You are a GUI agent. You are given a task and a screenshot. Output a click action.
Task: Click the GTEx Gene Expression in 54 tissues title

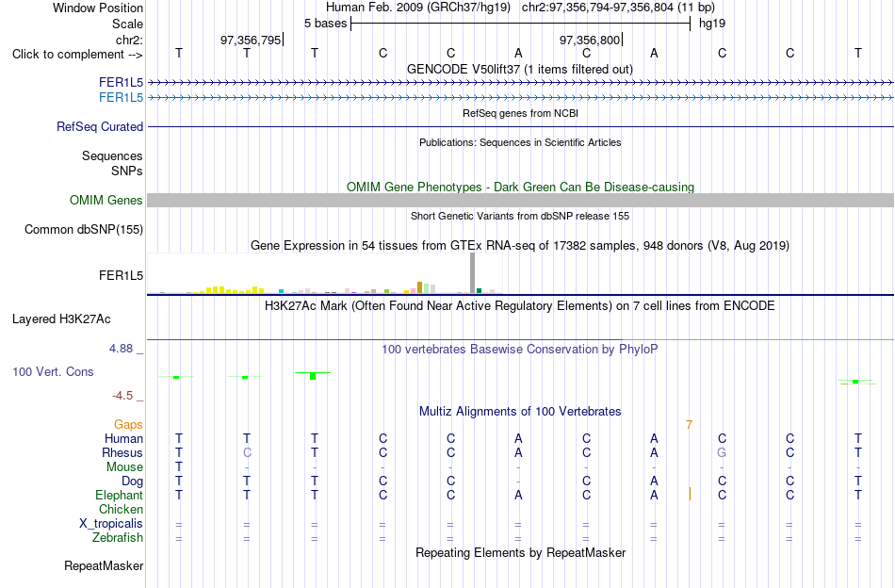point(520,246)
